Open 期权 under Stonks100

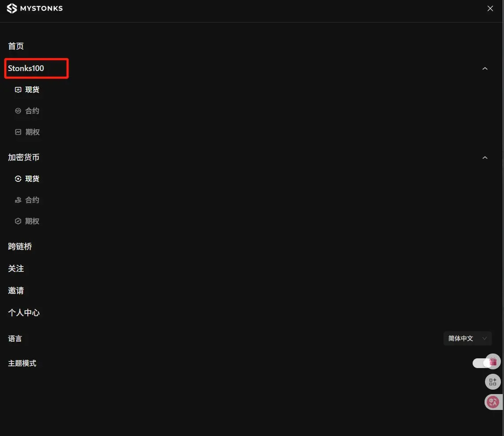[32, 132]
